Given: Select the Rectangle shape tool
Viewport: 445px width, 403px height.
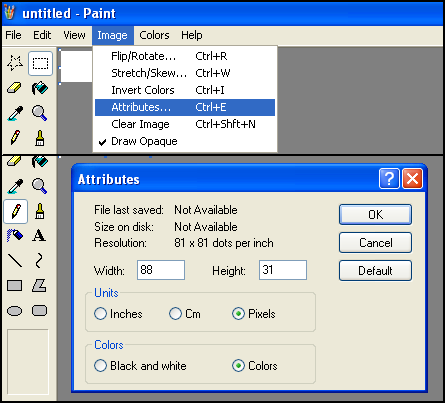Looking at the screenshot, I should point(15,285).
